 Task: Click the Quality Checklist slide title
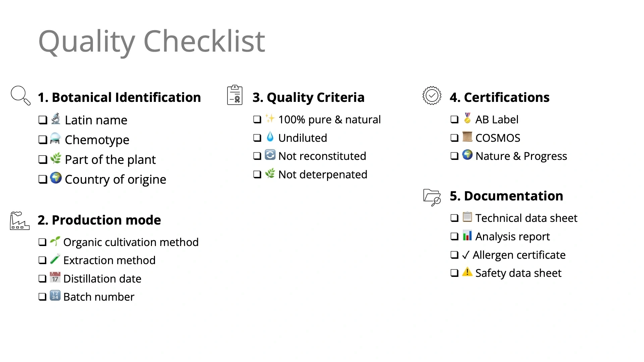pyautogui.click(x=152, y=42)
